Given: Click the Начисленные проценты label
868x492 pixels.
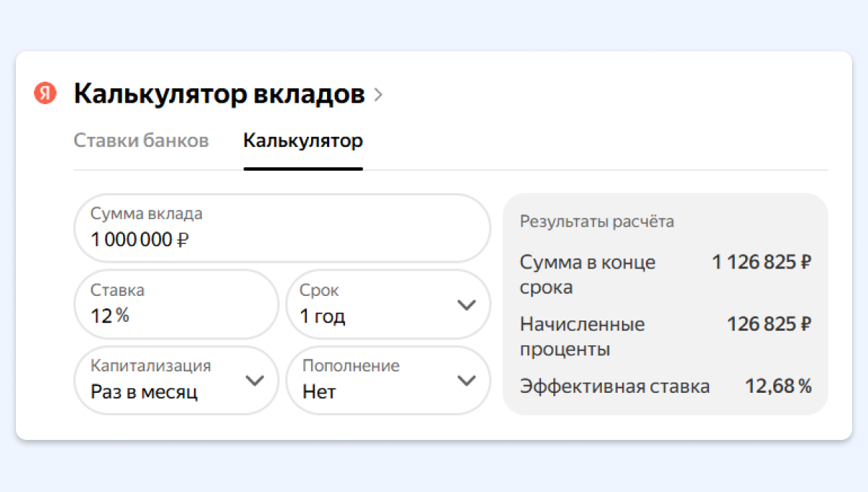Looking at the screenshot, I should pyautogui.click(x=582, y=336).
